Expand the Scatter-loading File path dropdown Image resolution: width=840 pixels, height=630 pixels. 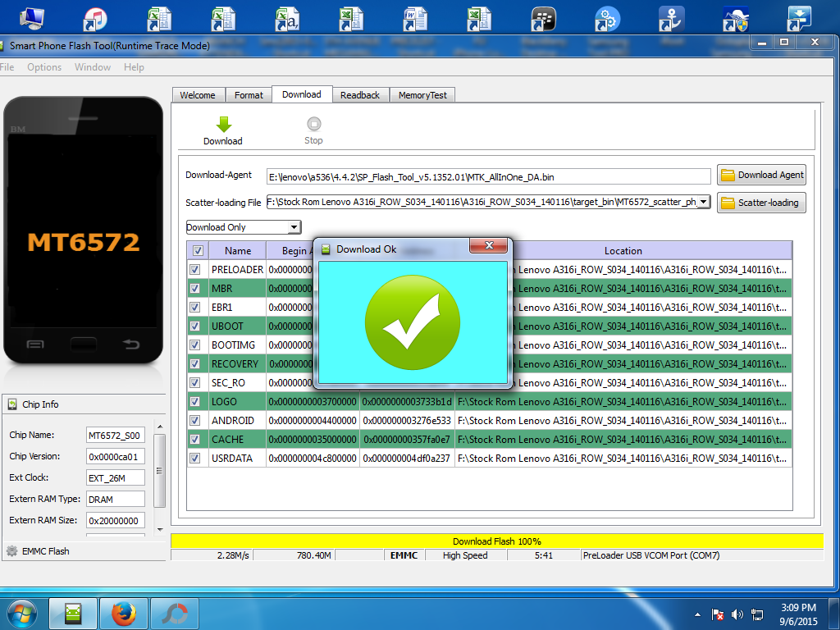coord(703,203)
